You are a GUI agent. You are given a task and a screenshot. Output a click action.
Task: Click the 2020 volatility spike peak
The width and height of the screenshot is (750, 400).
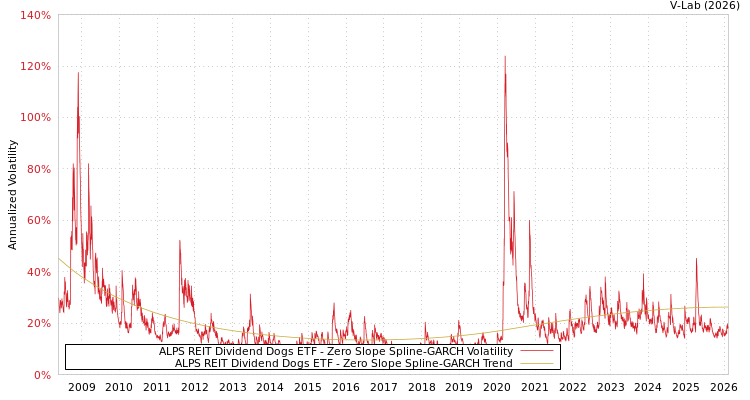(505, 57)
